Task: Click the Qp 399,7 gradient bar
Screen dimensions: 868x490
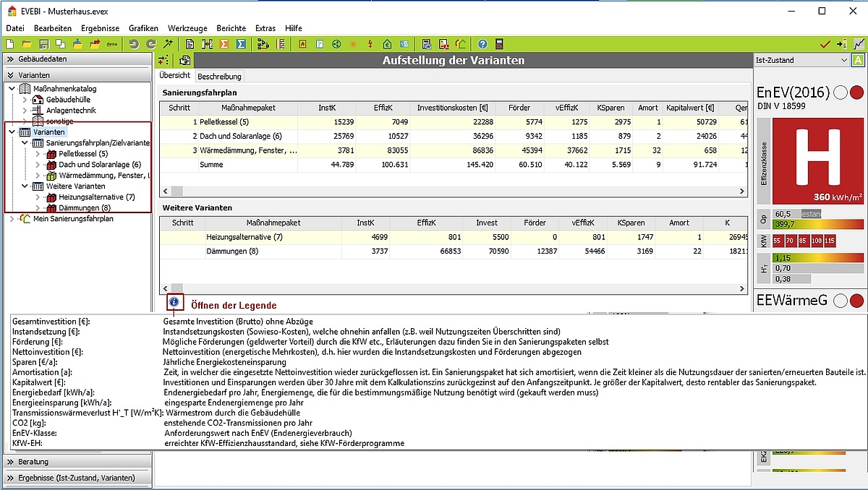Action: (818, 224)
